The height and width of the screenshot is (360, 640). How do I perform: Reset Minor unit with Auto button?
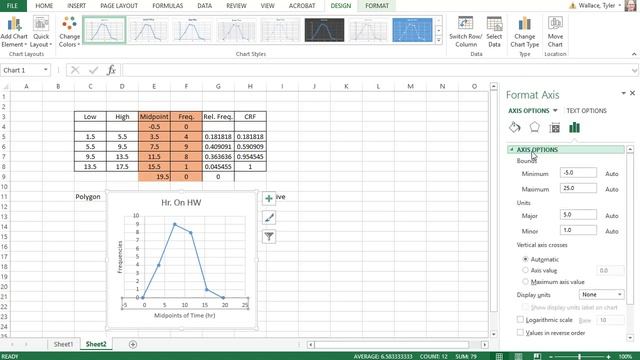pos(611,231)
